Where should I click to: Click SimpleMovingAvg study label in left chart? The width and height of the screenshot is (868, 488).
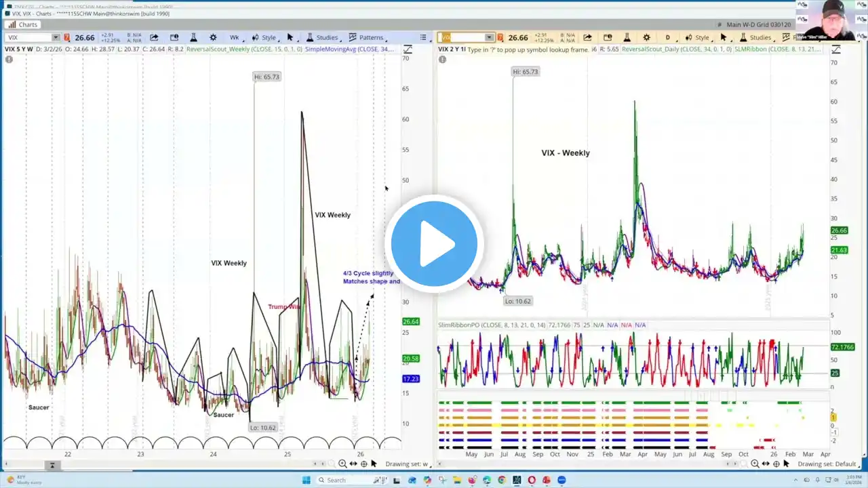349,49
